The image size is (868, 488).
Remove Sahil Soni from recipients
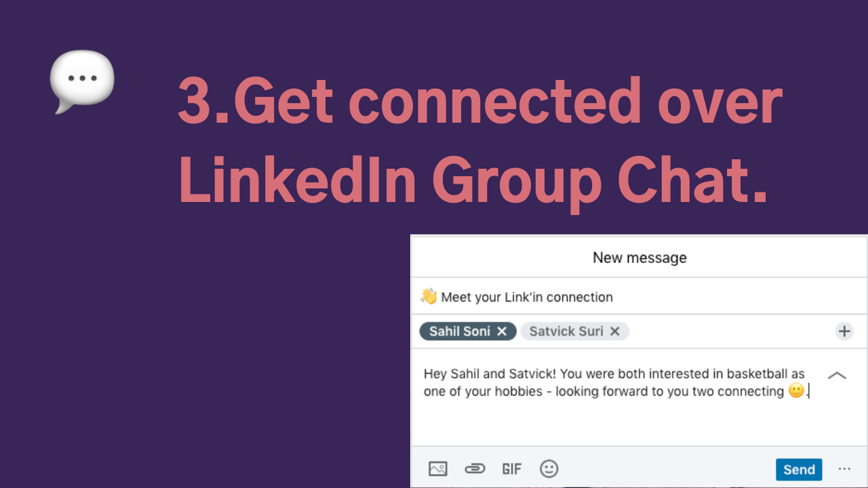point(501,331)
